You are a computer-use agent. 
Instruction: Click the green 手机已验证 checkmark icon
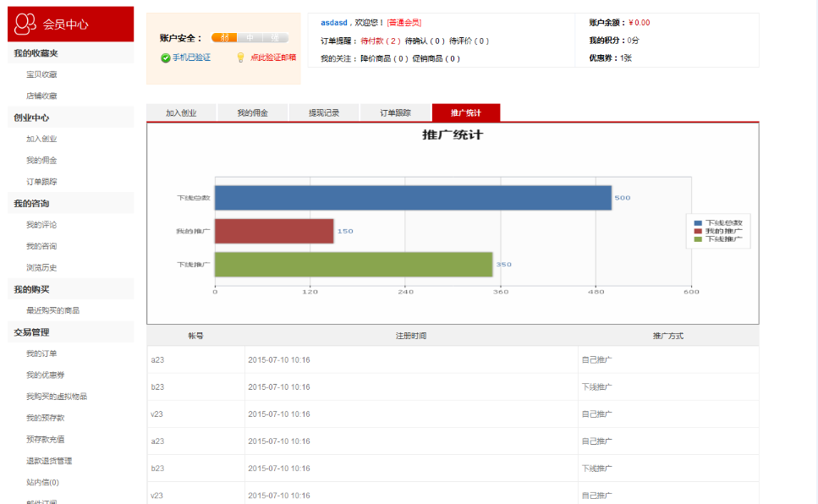[166, 58]
